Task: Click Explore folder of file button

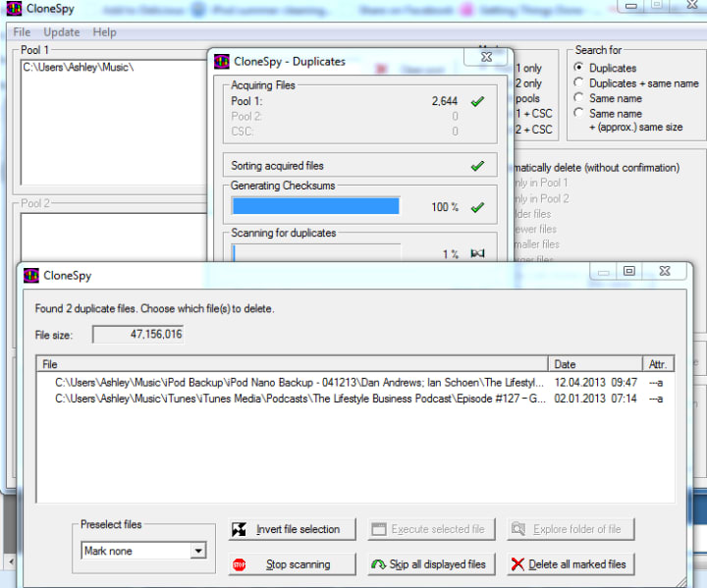Action: (x=571, y=529)
